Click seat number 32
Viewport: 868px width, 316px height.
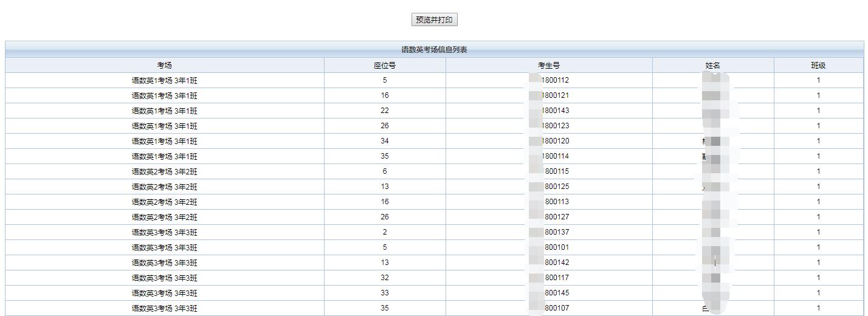(x=385, y=278)
